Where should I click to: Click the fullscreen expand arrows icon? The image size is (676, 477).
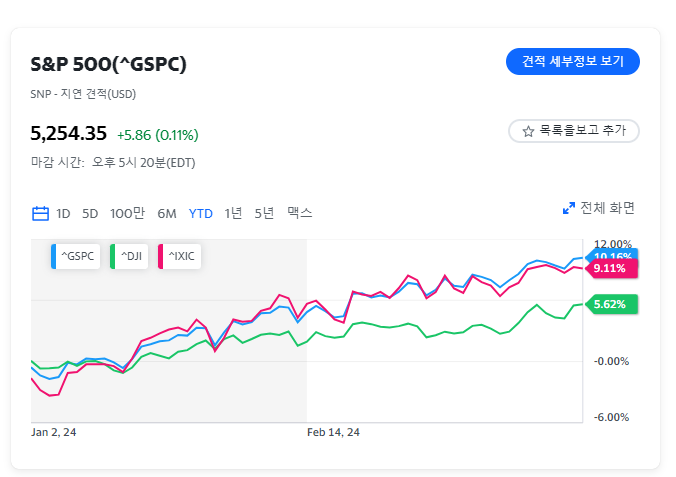[569, 208]
